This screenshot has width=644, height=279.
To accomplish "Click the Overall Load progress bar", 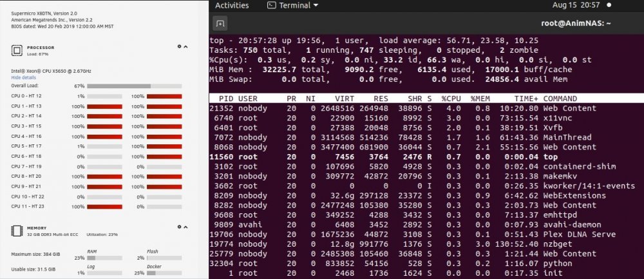I will pos(135,86).
